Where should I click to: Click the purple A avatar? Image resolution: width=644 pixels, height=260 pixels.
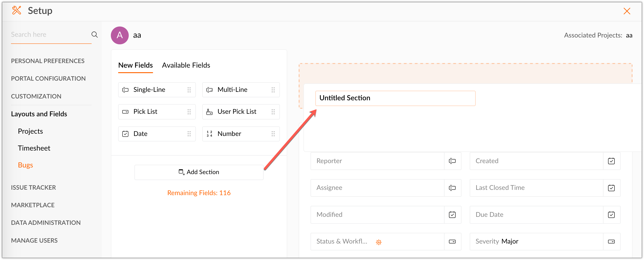pyautogui.click(x=120, y=35)
